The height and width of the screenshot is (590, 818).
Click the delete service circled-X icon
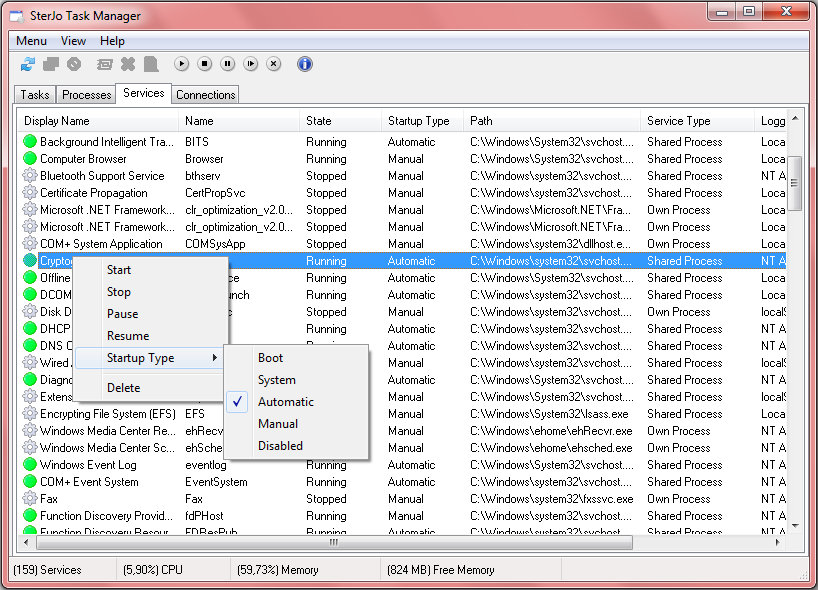tap(273, 64)
